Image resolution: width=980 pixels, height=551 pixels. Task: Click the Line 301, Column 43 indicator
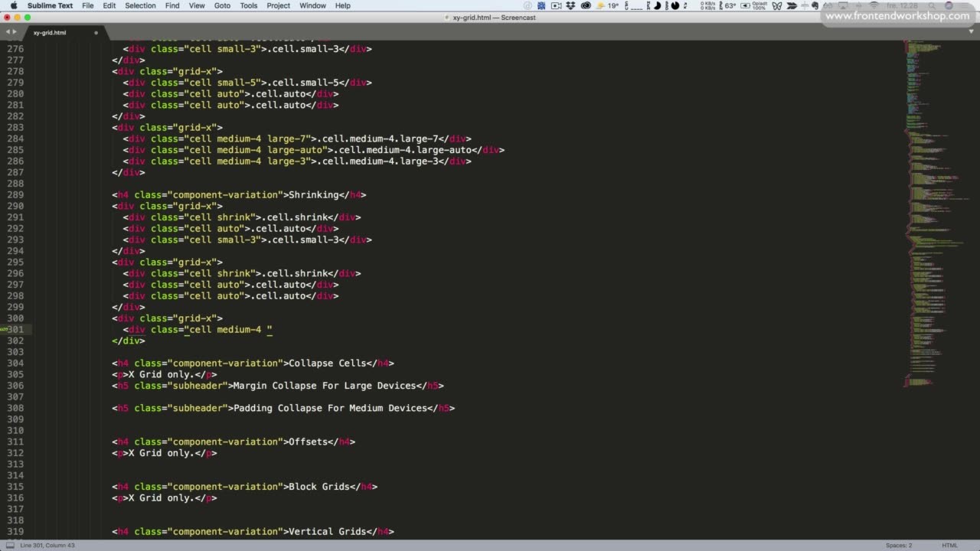pyautogui.click(x=47, y=545)
